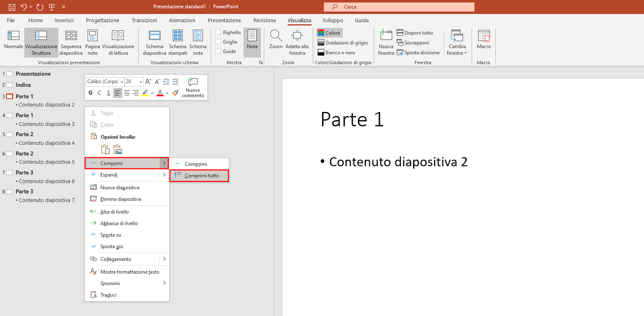
Task: Open the Macro button
Action: [x=484, y=40]
